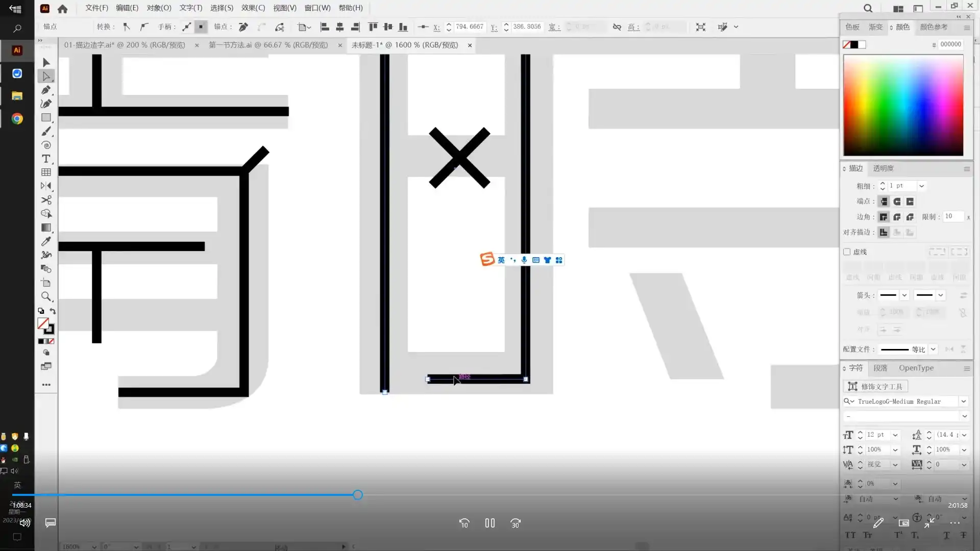Screen dimensions: 980x551
Task: Switch to the 第一节方法.ai document tab
Action: pos(268,45)
